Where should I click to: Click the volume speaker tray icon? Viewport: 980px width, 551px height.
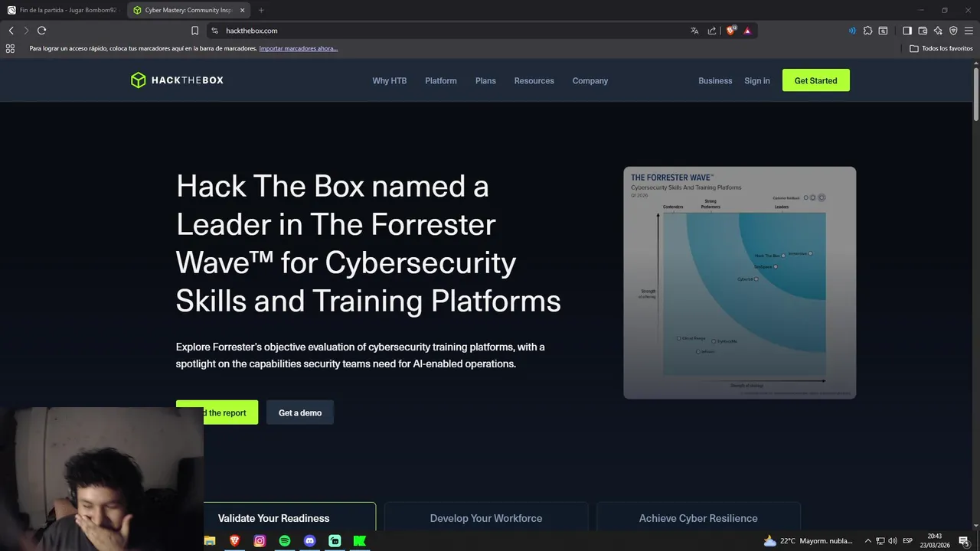(893, 541)
